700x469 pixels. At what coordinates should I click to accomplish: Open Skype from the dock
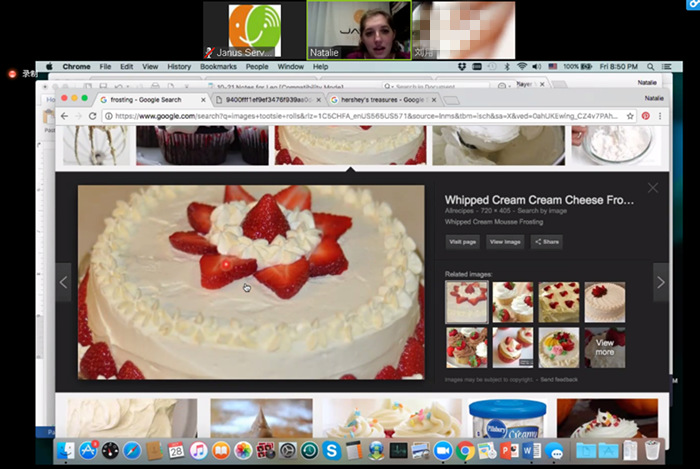(x=332, y=451)
